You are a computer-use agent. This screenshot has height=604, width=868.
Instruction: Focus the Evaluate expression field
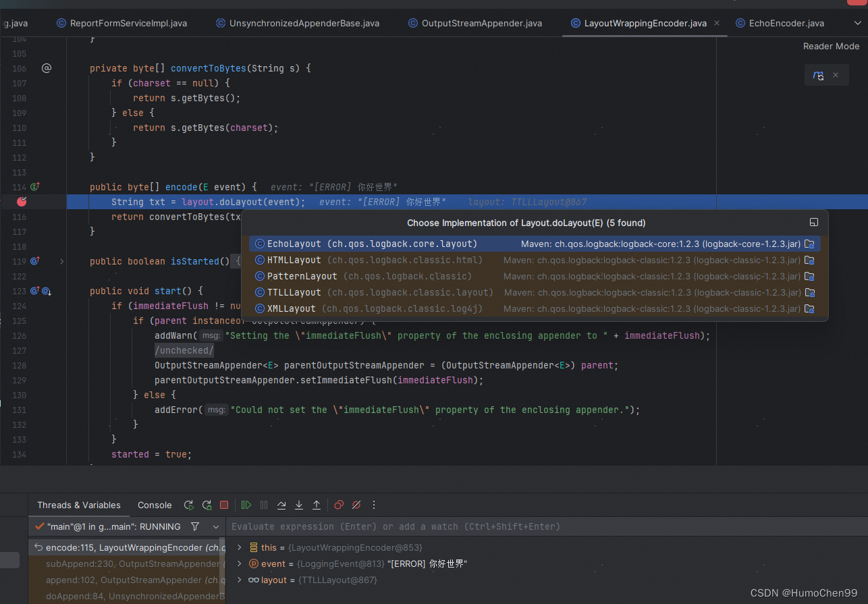547,526
